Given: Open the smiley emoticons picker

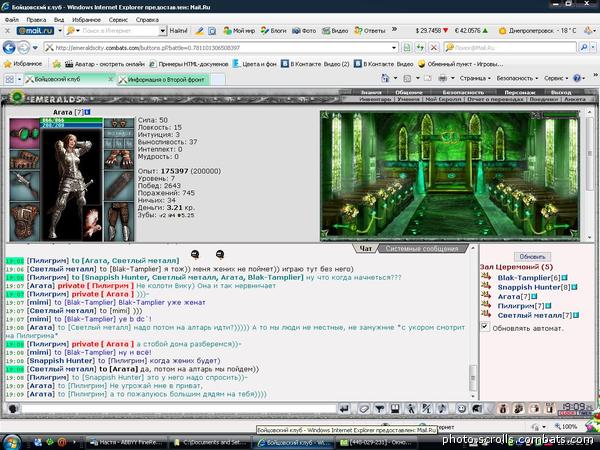Looking at the screenshot, I should click(462, 409).
